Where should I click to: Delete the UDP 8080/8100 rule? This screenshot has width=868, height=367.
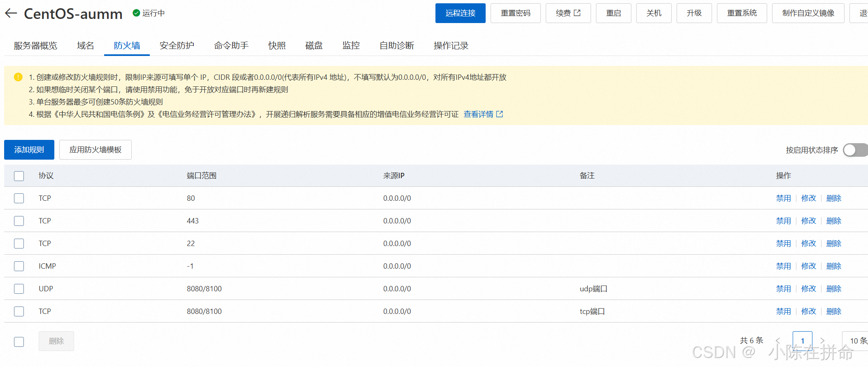tap(833, 289)
